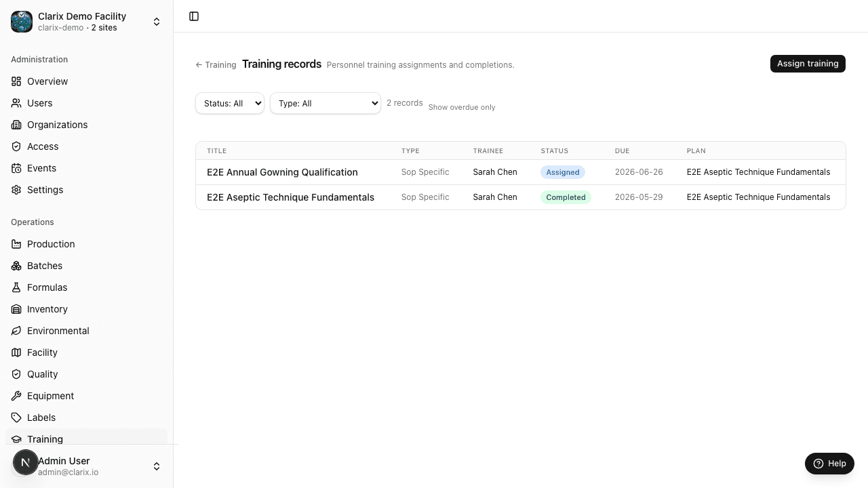The height and width of the screenshot is (488, 868).
Task: Click the Assign training button
Action: 808,64
